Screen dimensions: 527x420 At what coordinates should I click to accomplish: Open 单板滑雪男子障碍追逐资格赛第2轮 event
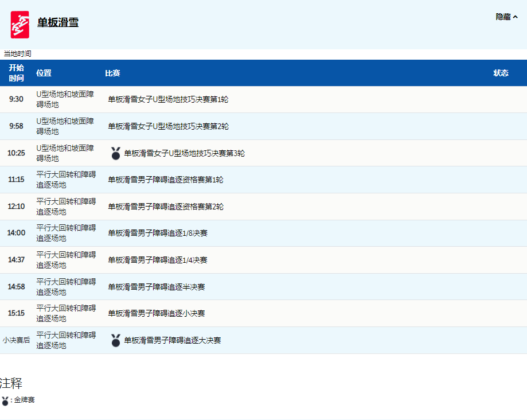pos(166,207)
